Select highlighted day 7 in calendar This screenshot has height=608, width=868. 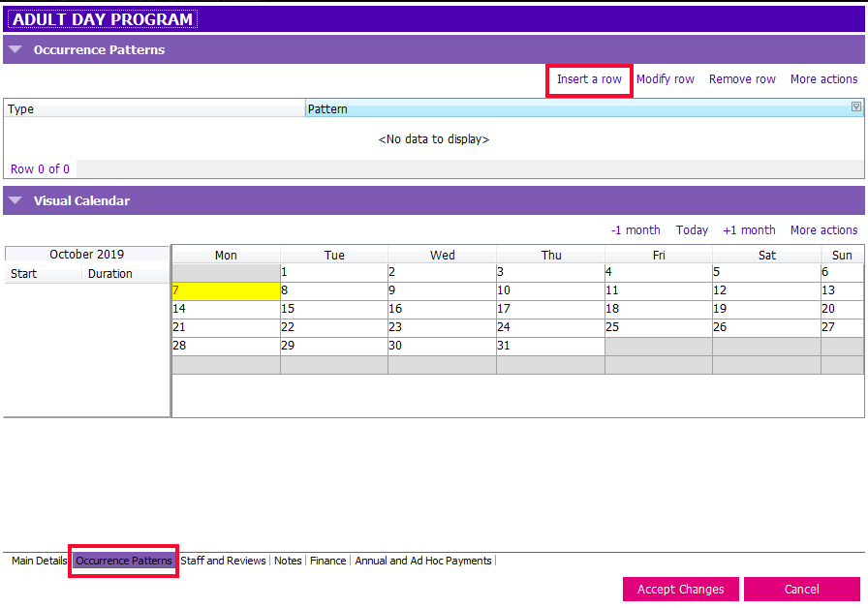click(226, 291)
